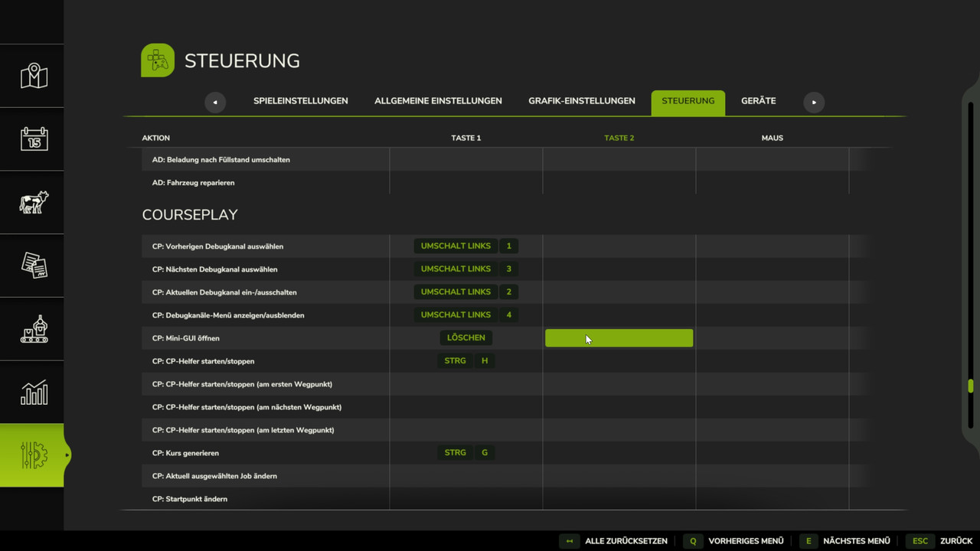Switch to the GERÄTE tab
Image resolution: width=980 pixels, height=551 pixels.
point(758,100)
